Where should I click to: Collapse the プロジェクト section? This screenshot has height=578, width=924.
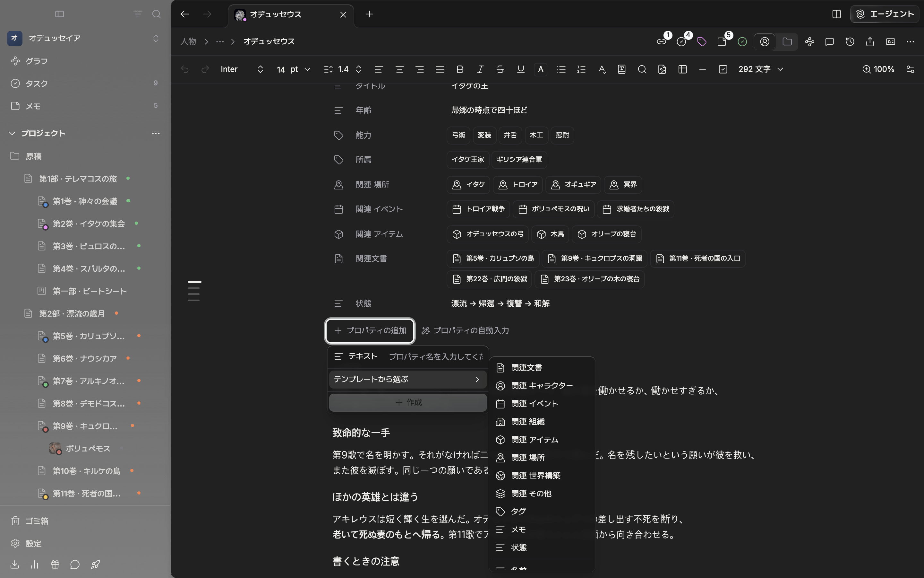[12, 133]
